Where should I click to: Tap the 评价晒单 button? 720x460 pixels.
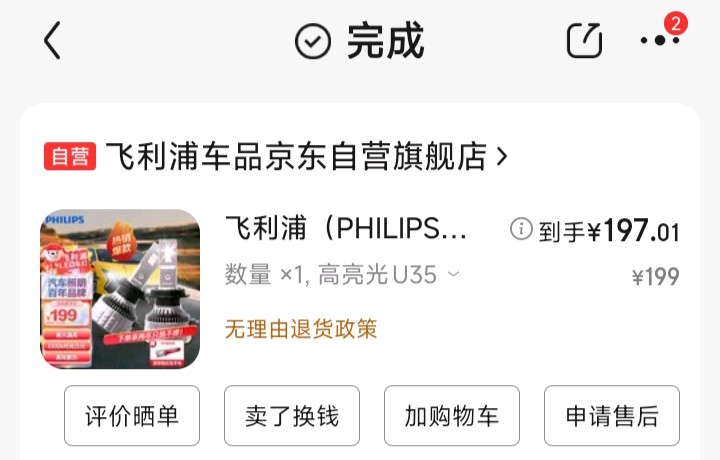pos(132,415)
